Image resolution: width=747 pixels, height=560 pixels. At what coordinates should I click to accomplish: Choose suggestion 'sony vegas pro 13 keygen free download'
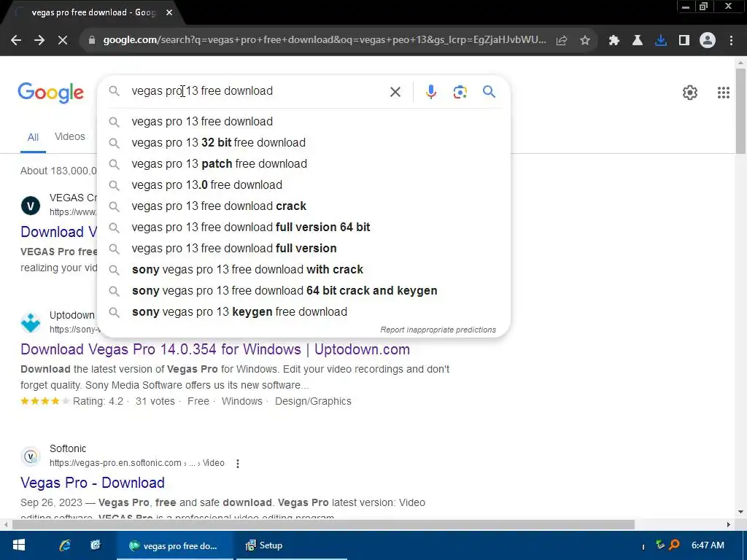(303, 312)
